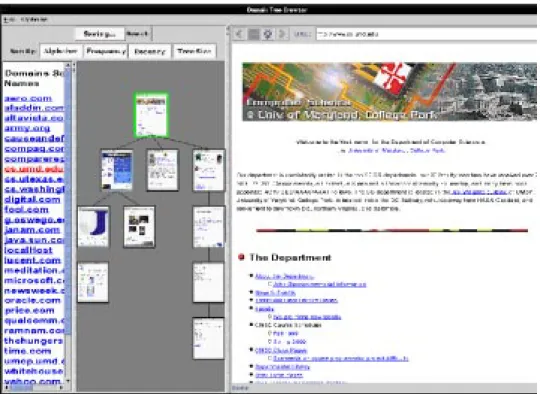Viewport: 540px width, 394px height.
Task: Select the thumbnail with dark photo grid
Action: pos(139,227)
